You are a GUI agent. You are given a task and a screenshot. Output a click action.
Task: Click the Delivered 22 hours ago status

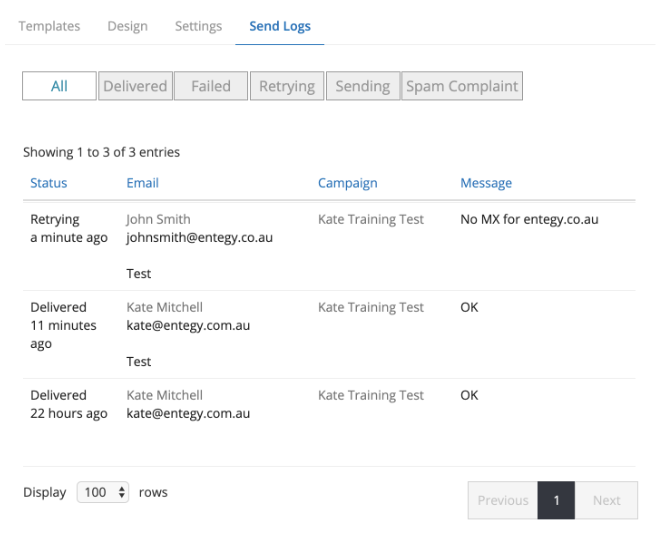point(69,404)
